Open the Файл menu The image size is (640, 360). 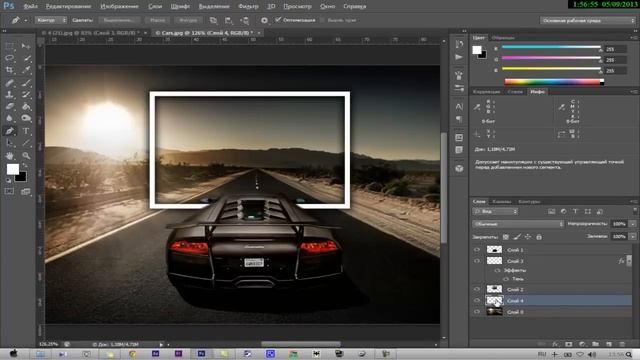point(31,7)
